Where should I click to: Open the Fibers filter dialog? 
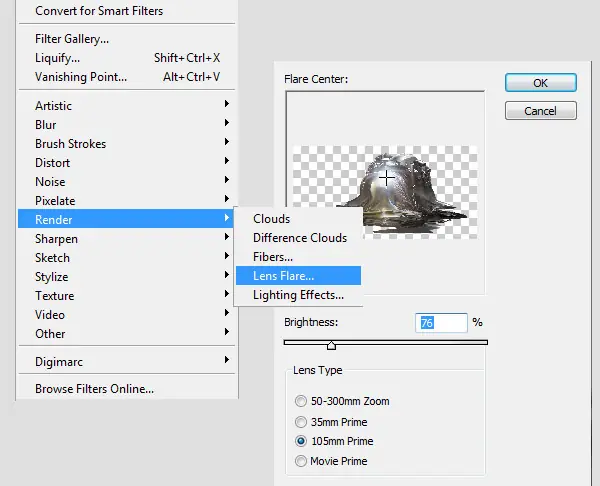pos(298,257)
